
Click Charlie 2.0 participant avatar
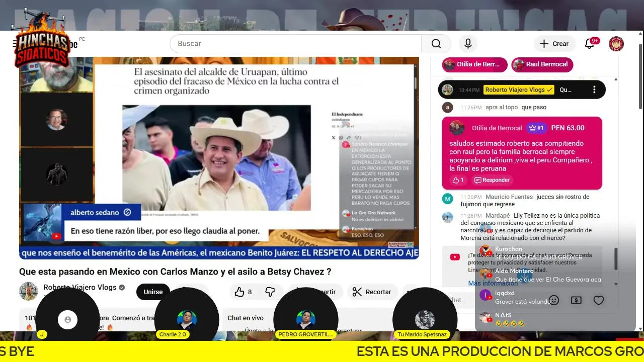pyautogui.click(x=187, y=319)
